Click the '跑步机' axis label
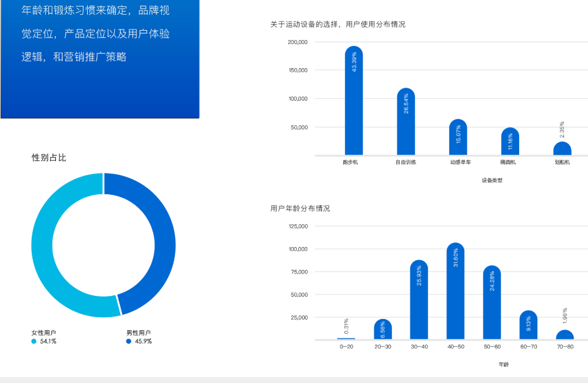588x389 pixels. point(350,162)
